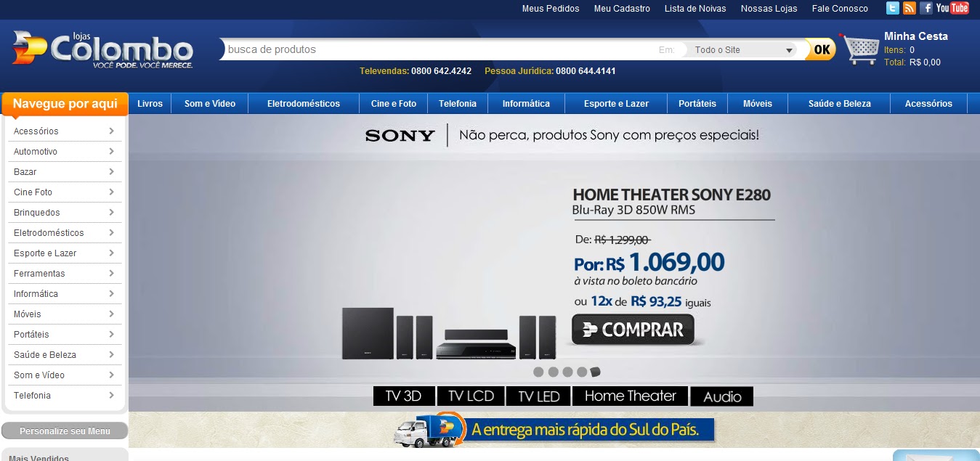Open Meu Cadastro link
The image size is (980, 461).
622,9
